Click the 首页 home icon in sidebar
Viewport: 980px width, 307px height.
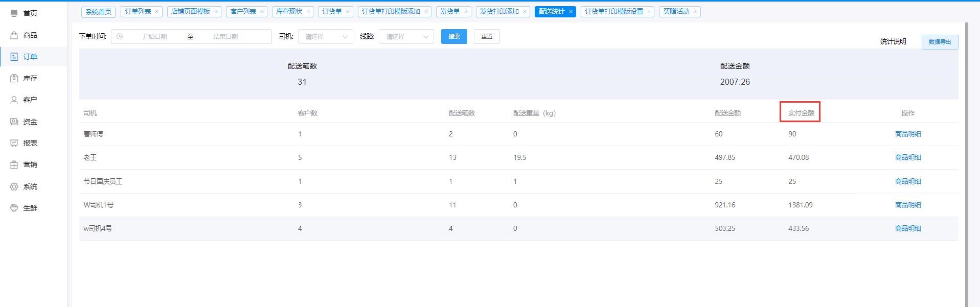(x=14, y=13)
